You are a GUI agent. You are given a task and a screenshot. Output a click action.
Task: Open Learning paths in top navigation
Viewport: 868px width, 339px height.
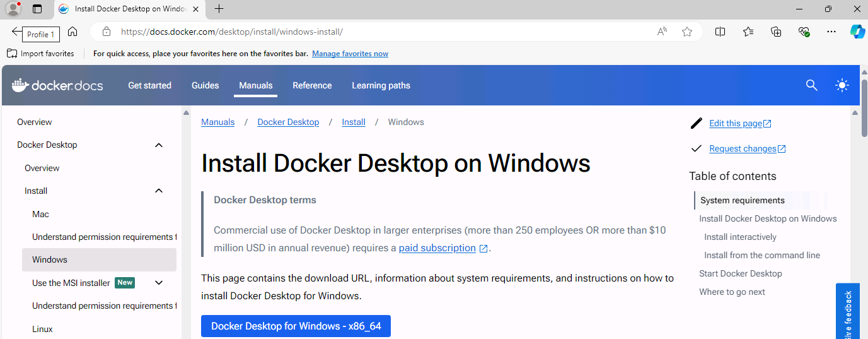pyautogui.click(x=381, y=85)
